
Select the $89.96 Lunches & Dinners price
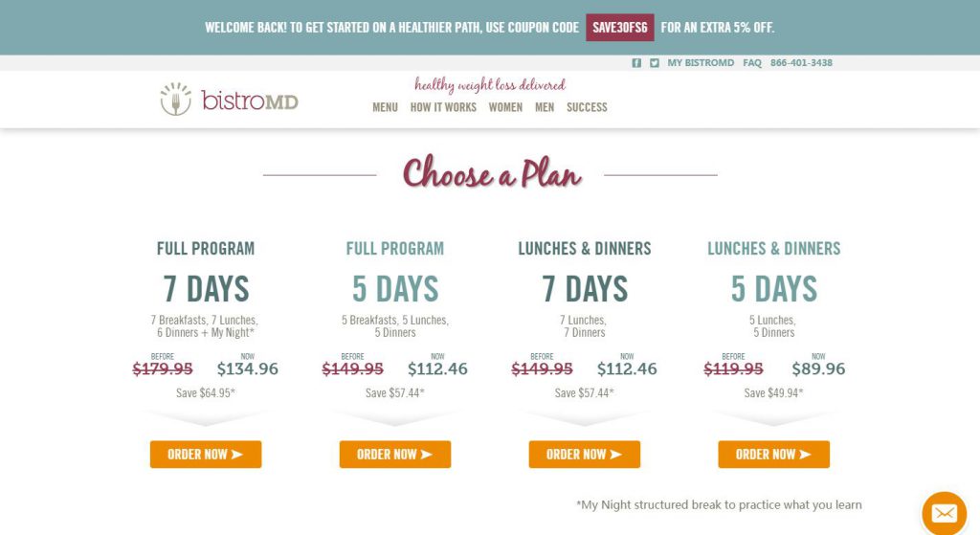pos(818,369)
